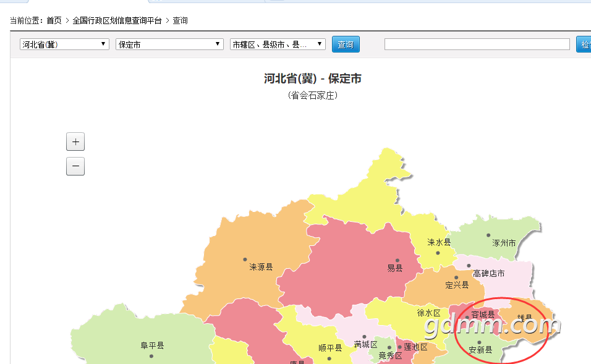Click the map zoom out minus button
The width and height of the screenshot is (591, 364).
tap(75, 166)
